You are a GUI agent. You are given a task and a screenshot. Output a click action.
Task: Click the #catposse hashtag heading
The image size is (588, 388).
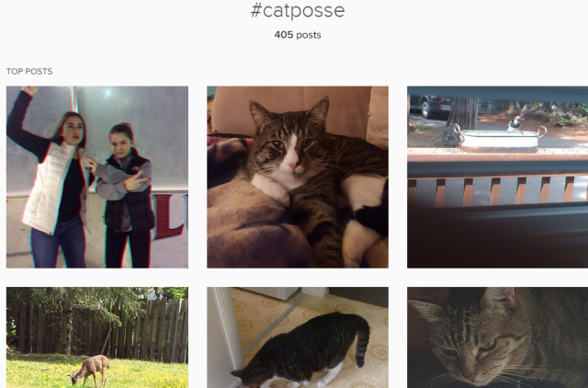tap(298, 10)
